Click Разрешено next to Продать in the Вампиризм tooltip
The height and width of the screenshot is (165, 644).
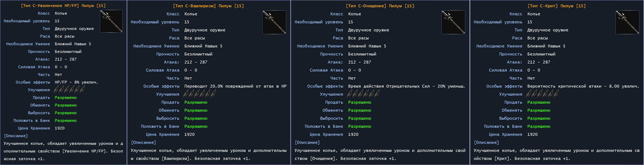[196, 102]
